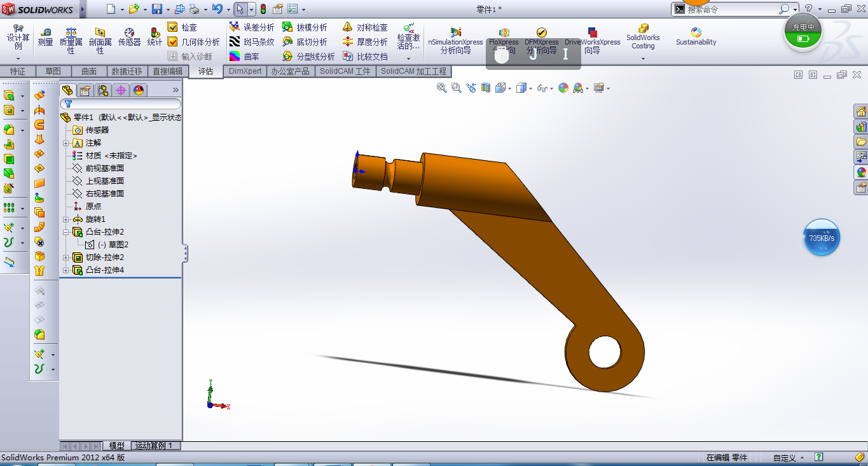This screenshot has height=466, width=868.
Task: Switch to the 特征 features tab
Action: [18, 71]
